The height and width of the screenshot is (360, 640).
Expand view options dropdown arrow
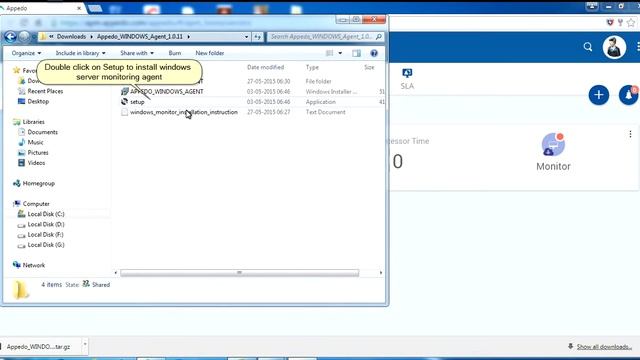pos(340,53)
